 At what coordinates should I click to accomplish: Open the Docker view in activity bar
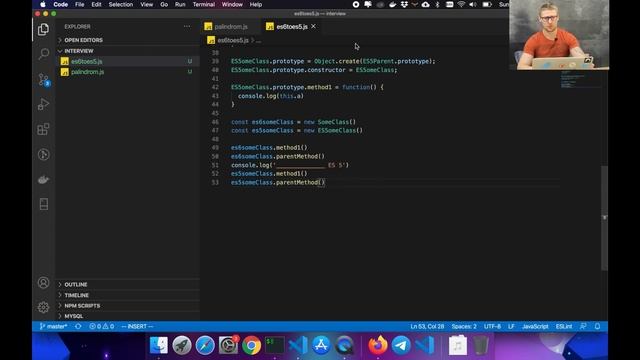coord(43,179)
